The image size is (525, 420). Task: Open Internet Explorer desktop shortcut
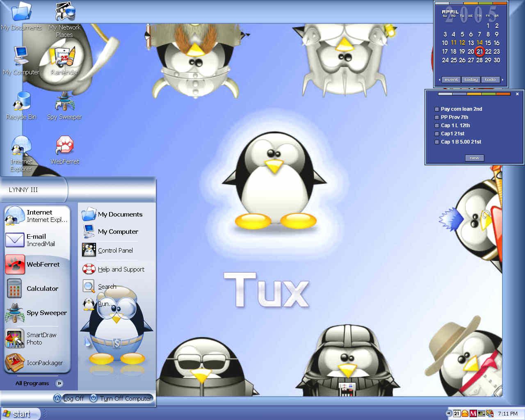click(x=21, y=154)
